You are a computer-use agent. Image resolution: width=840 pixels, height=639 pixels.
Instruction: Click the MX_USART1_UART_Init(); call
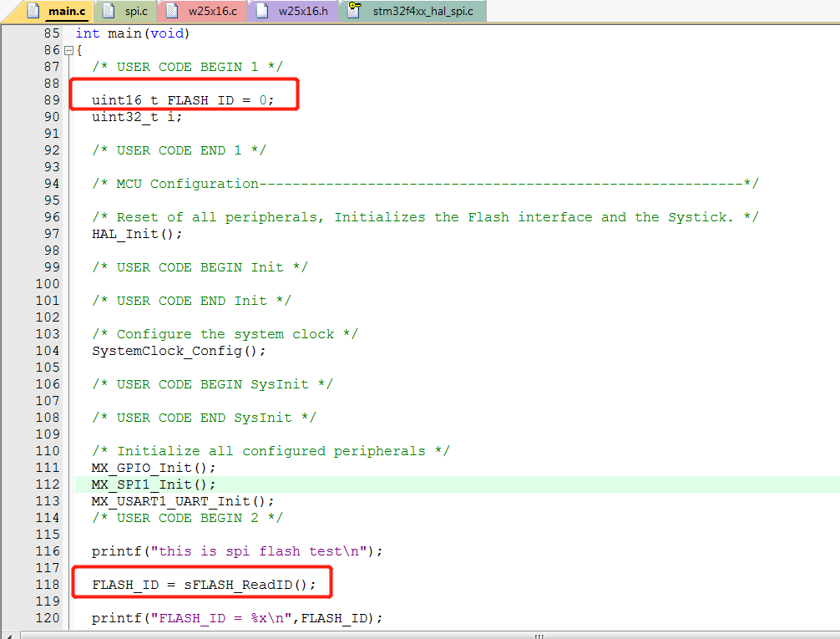tap(183, 501)
